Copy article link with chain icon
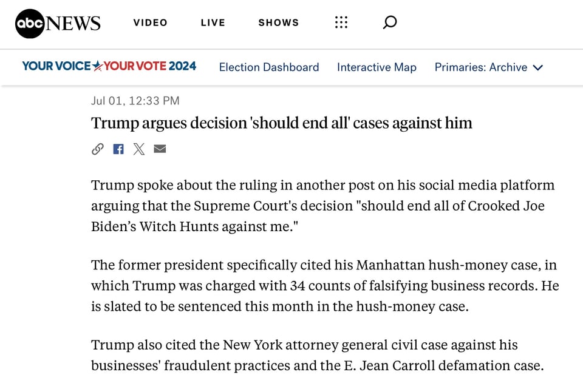The width and height of the screenshot is (583, 392). 98,149
